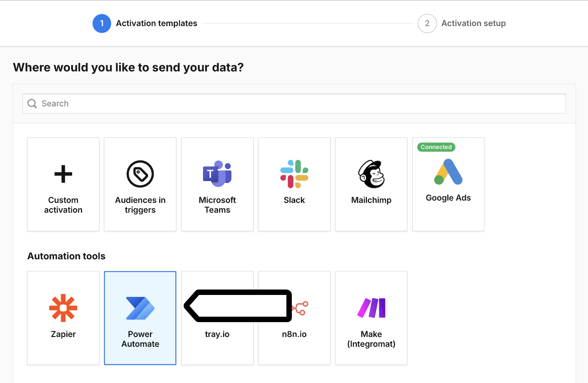
Task: Click the Microsoft Teams label
Action: (x=217, y=205)
